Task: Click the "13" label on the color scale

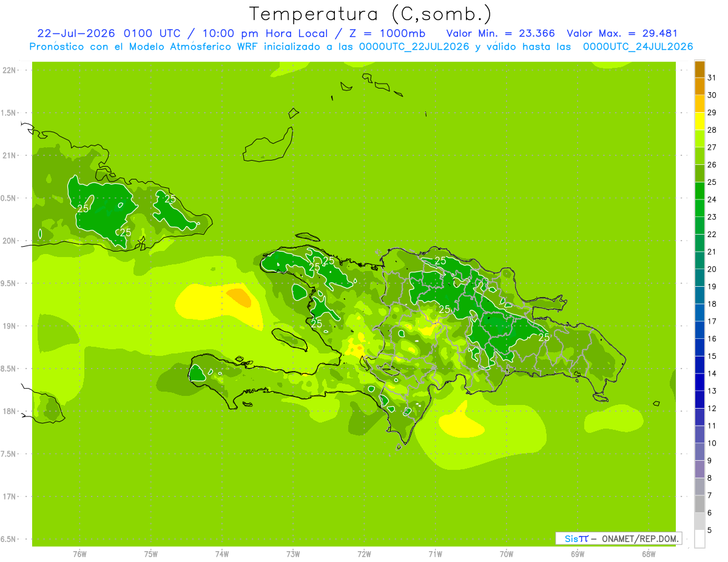Action: point(712,391)
